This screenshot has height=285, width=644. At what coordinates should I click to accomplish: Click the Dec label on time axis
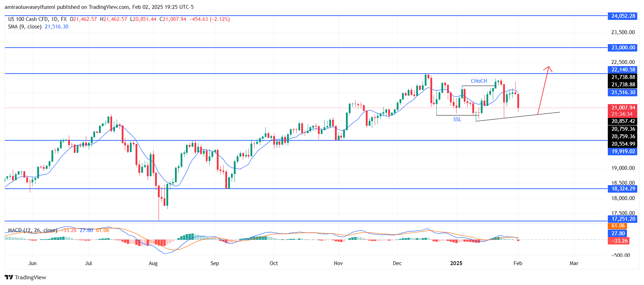(x=397, y=263)
